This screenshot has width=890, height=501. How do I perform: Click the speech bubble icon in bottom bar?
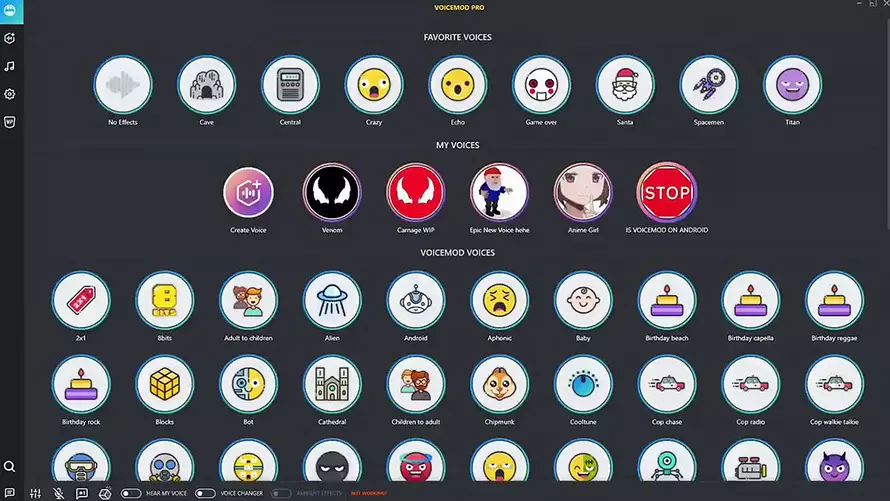pyautogui.click(x=82, y=493)
